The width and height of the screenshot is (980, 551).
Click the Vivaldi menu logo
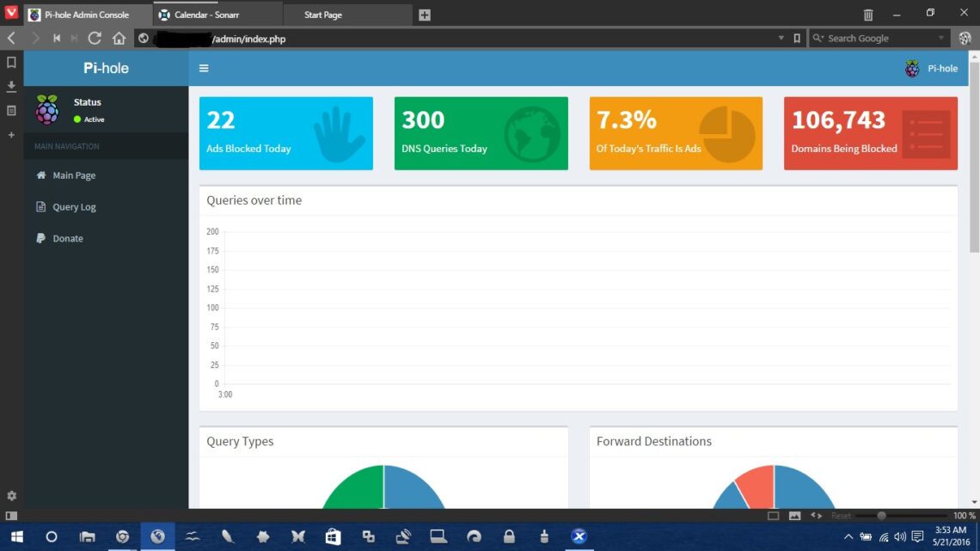[11, 13]
